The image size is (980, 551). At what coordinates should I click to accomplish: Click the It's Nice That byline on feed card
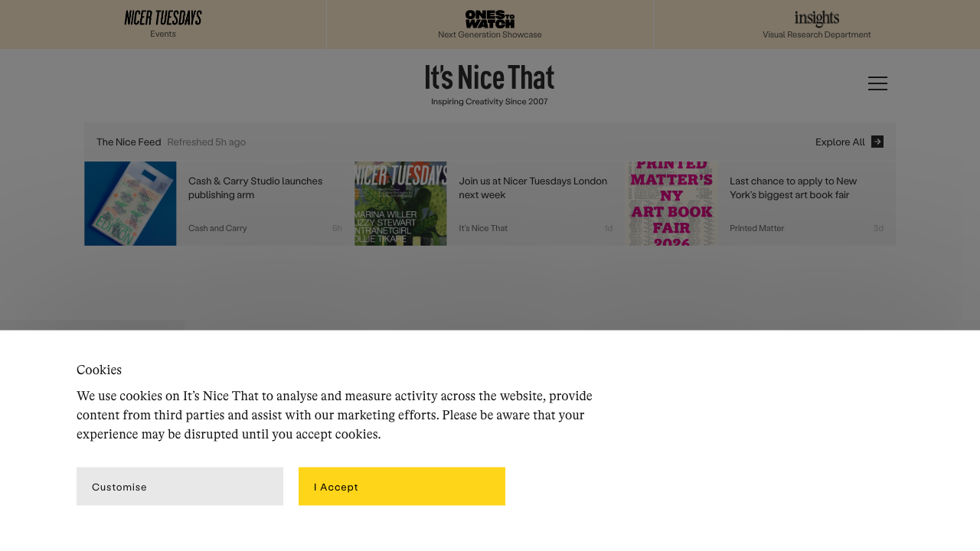pyautogui.click(x=483, y=227)
